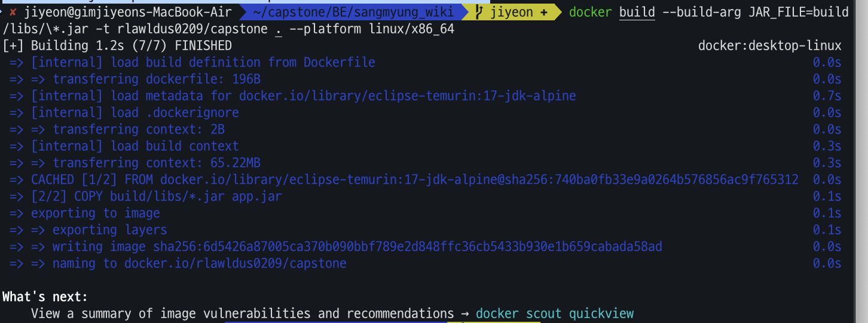Click the git branch icon before jiyeon

pos(480,12)
